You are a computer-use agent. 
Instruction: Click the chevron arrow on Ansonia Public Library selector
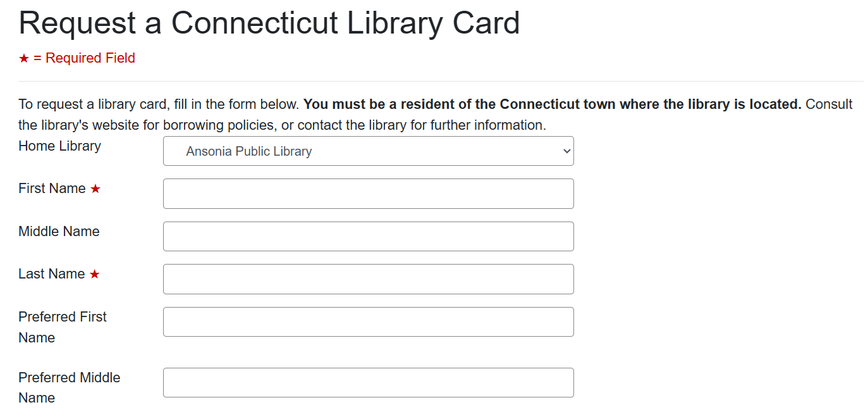566,151
